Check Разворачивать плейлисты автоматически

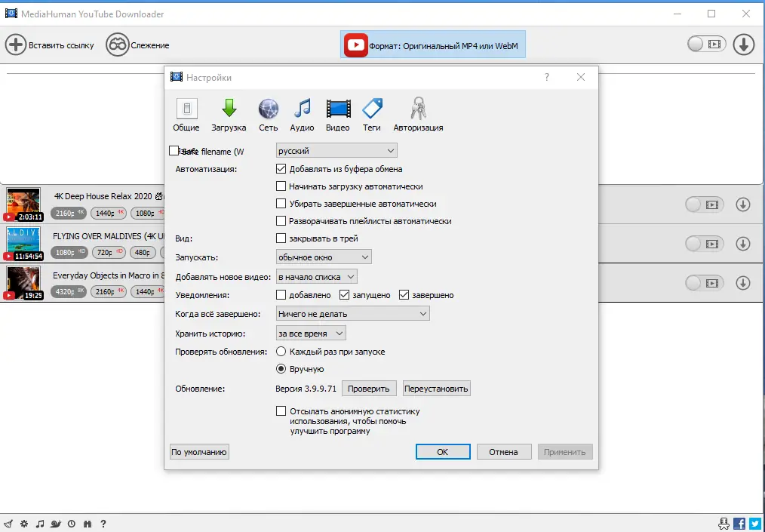point(281,220)
